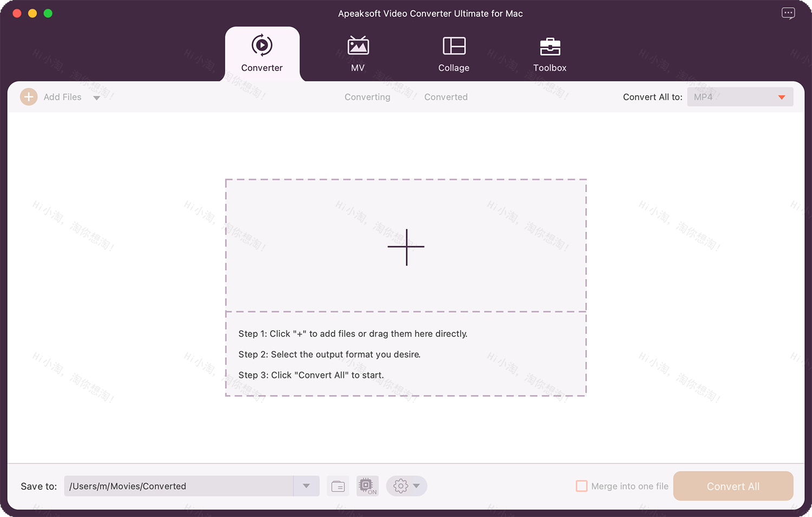Image resolution: width=812 pixels, height=517 pixels.
Task: Open the output folder icon
Action: click(x=338, y=486)
